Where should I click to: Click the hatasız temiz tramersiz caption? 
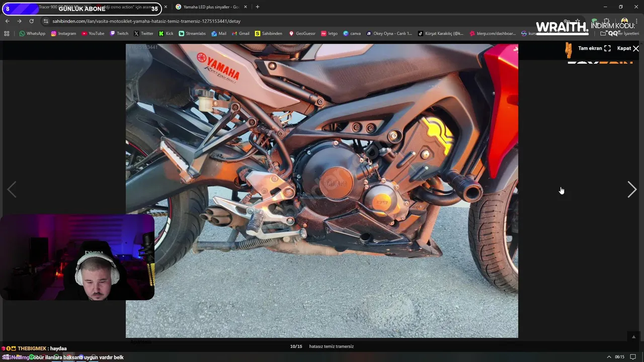[x=331, y=346]
